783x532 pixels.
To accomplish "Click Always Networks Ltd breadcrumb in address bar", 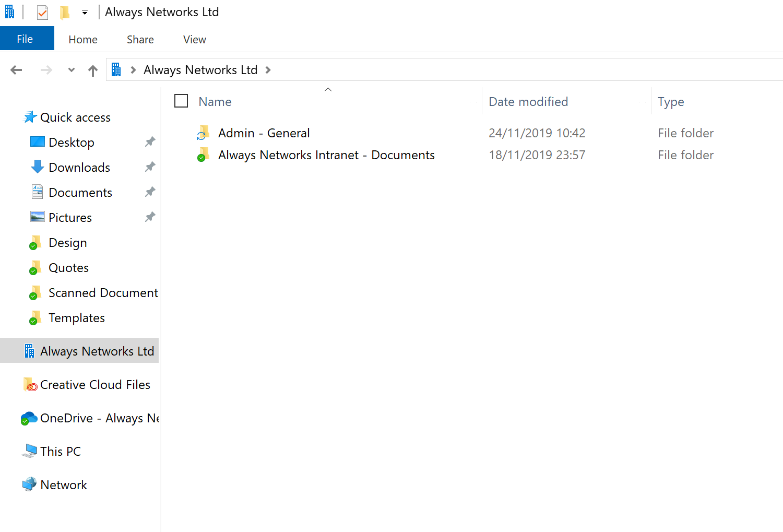I will [200, 70].
